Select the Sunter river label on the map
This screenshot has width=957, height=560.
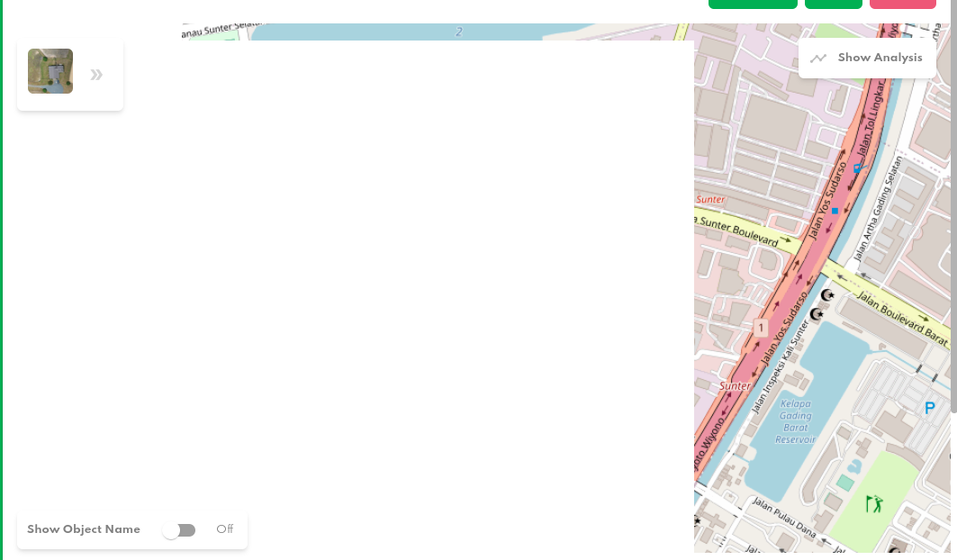pyautogui.click(x=735, y=385)
